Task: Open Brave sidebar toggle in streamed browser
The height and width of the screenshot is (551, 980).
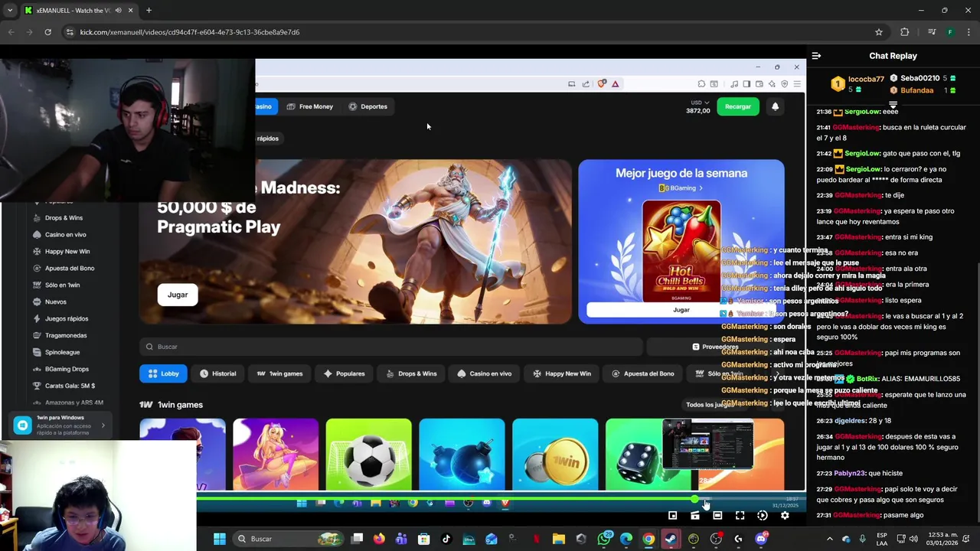Action: pyautogui.click(x=746, y=84)
